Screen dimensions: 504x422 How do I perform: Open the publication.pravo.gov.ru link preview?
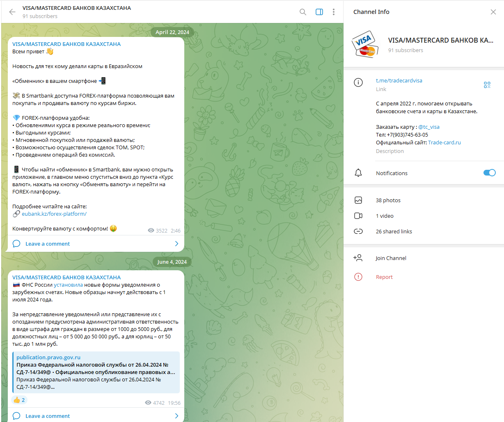[96, 372]
